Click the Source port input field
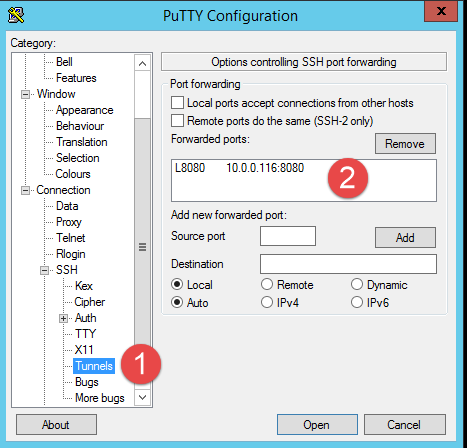Screen dimensions: 467x448 (x=288, y=236)
